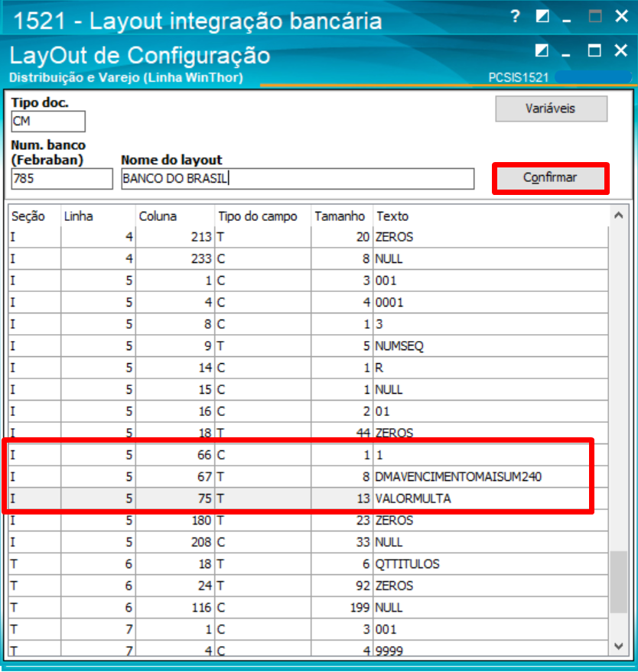Open the Variáveis panel
The height and width of the screenshot is (672, 638).
tap(550, 109)
